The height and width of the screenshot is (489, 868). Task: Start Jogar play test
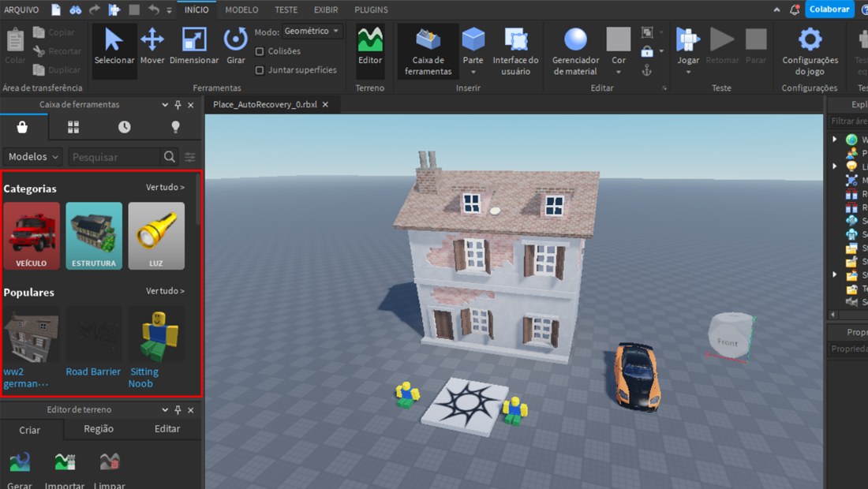[x=688, y=47]
